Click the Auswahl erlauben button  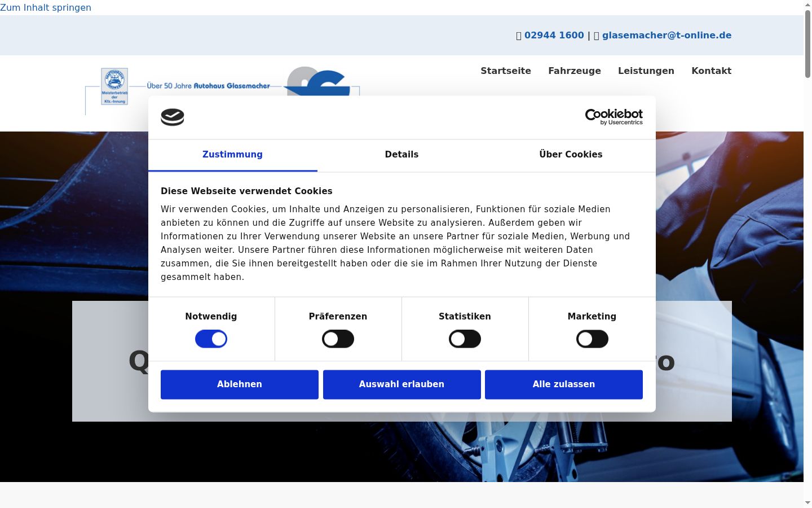pos(402,384)
